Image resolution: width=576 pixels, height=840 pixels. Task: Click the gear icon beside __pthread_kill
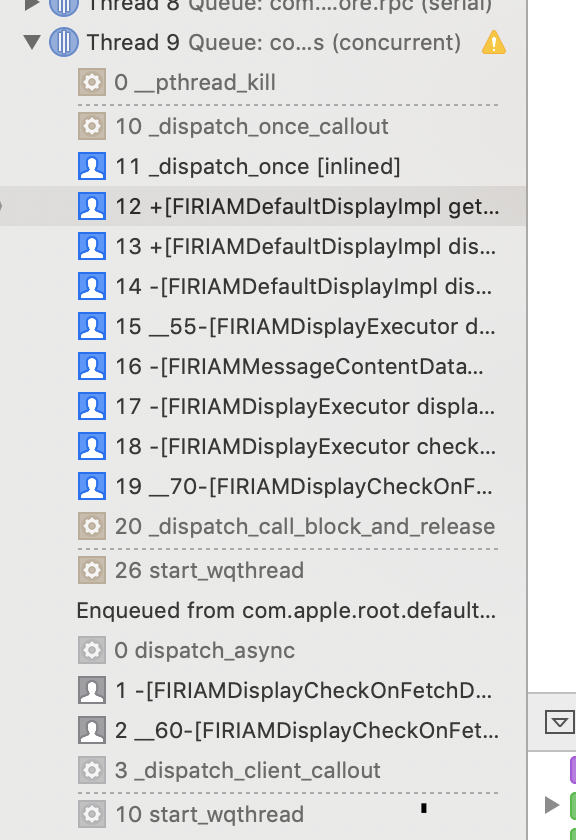tap(92, 82)
